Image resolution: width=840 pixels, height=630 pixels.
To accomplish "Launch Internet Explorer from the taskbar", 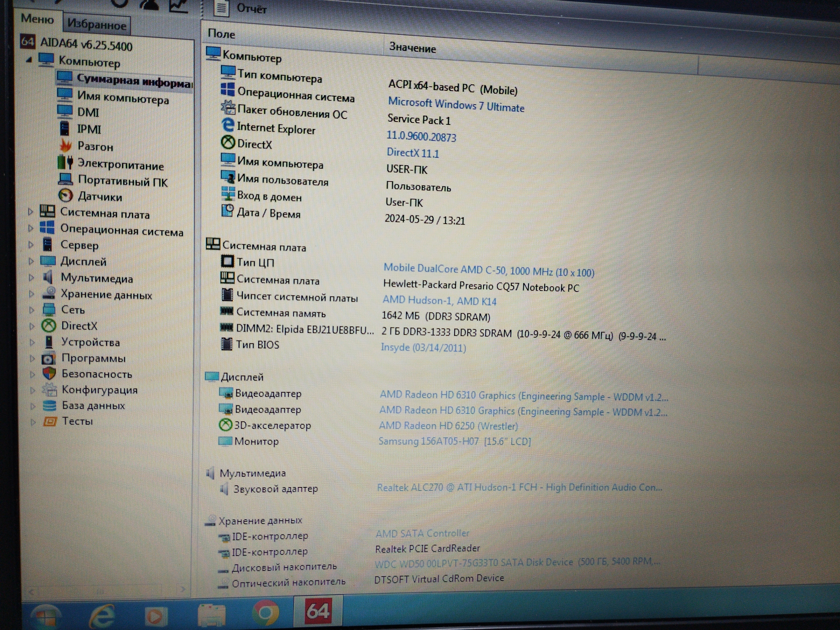I will coord(101,616).
